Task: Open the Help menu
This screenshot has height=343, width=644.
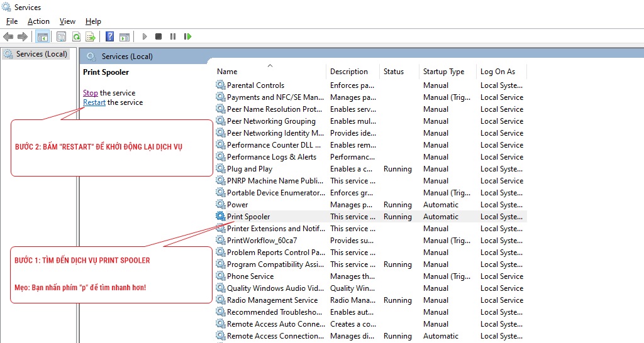Action: pyautogui.click(x=93, y=21)
